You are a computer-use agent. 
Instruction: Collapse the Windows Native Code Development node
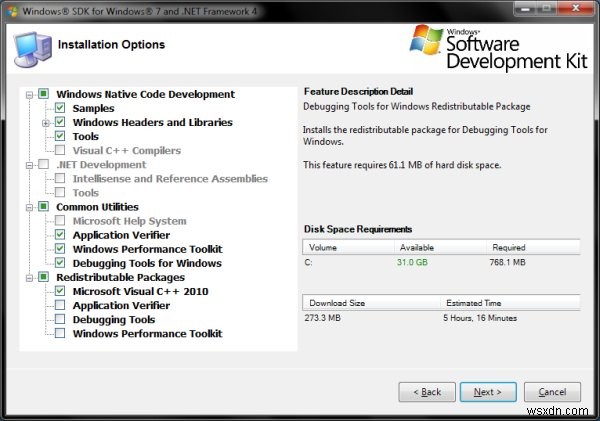click(29, 95)
